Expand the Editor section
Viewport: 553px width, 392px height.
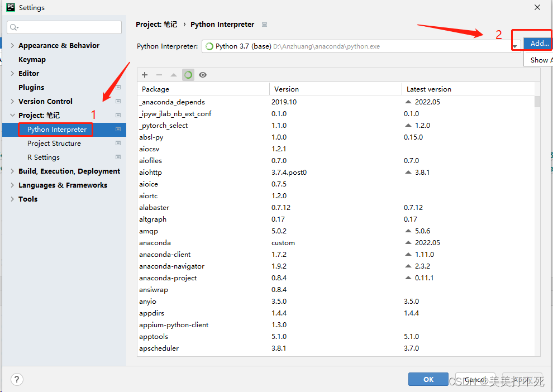pos(12,73)
